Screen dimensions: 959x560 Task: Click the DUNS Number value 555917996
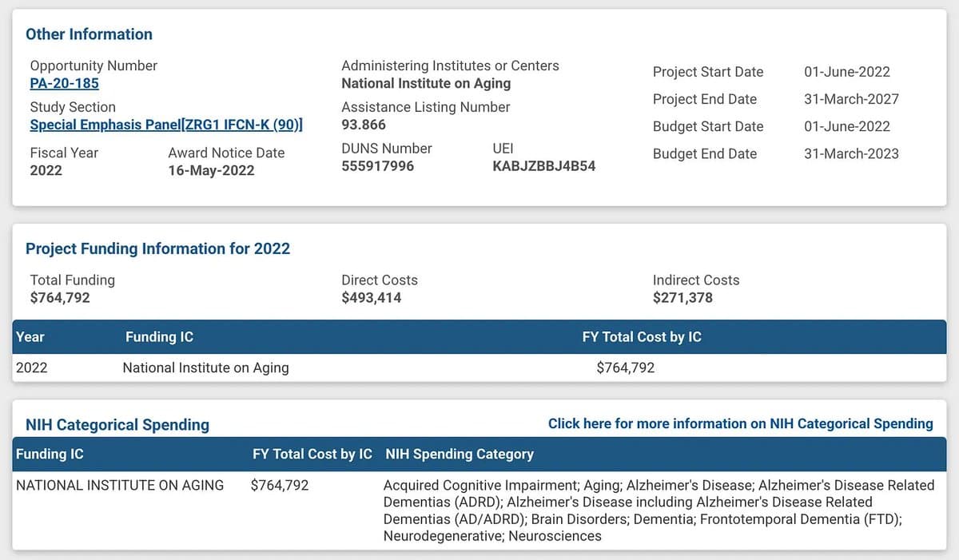[378, 166]
